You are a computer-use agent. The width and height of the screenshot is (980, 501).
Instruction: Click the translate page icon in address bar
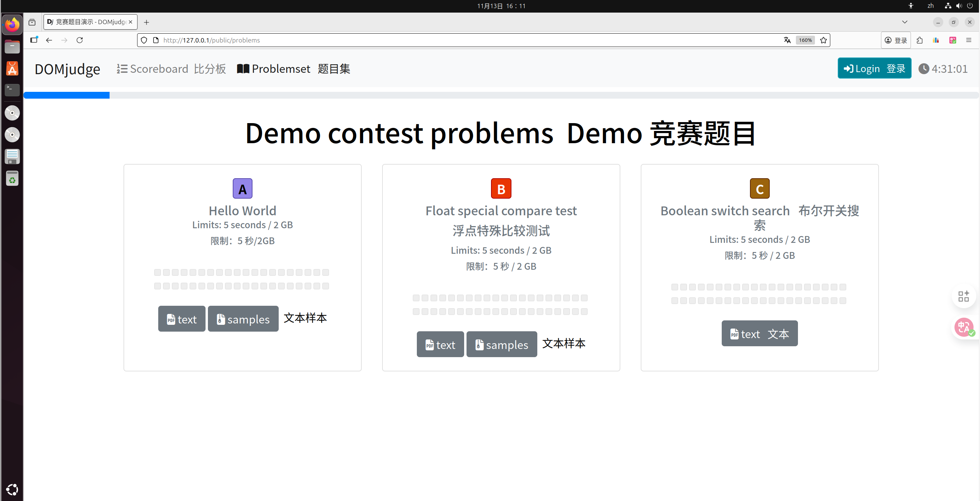787,40
